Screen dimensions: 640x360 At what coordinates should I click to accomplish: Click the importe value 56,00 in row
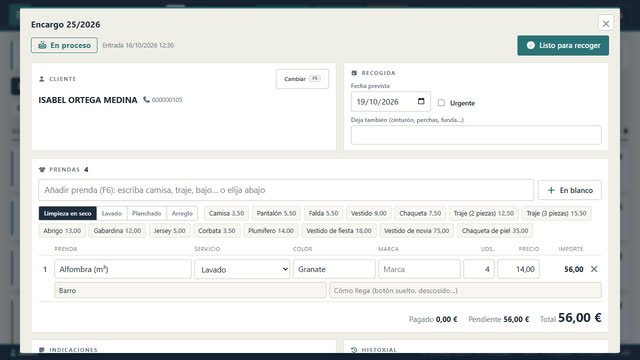[x=573, y=269]
